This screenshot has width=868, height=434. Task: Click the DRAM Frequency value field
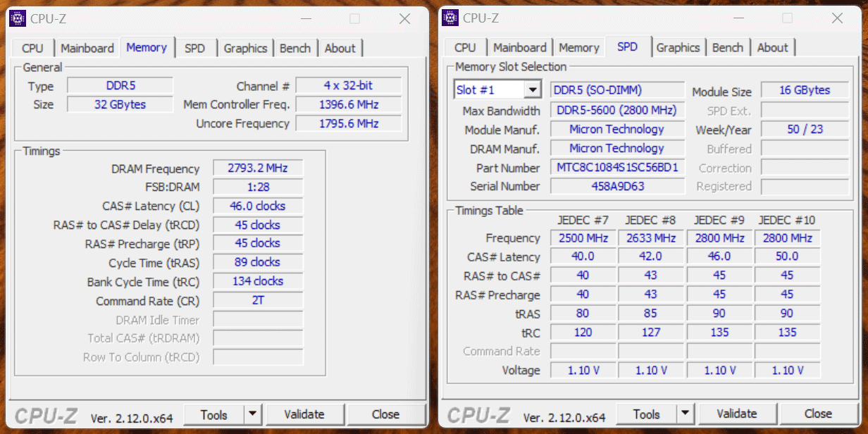(257, 168)
